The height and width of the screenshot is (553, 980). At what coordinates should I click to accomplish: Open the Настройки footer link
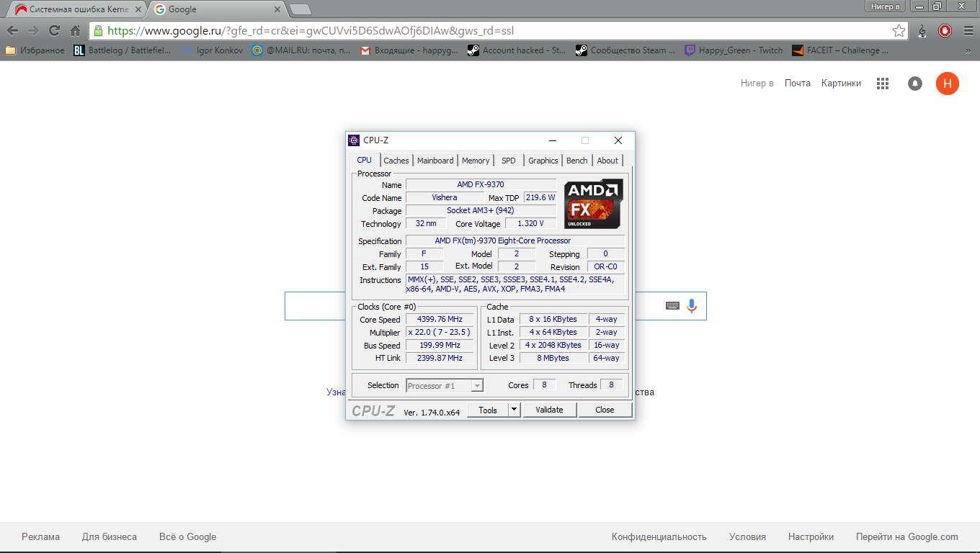(811, 537)
